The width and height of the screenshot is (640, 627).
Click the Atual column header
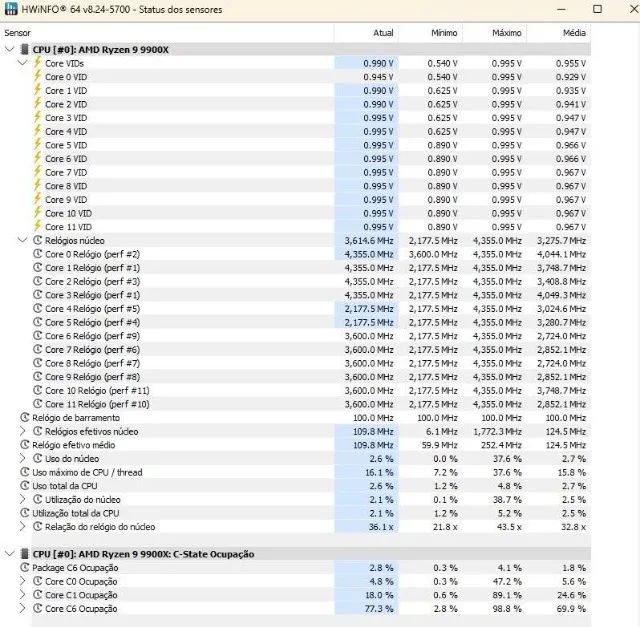click(383, 33)
